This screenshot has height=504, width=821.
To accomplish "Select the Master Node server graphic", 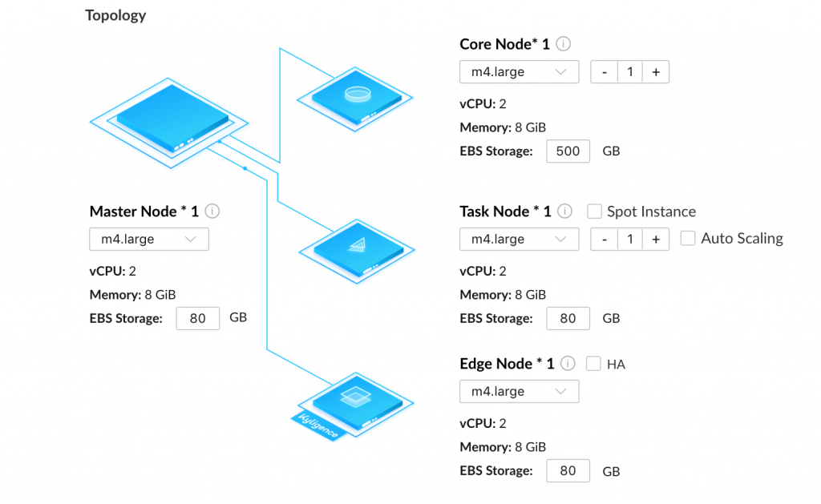I will coord(172,123).
